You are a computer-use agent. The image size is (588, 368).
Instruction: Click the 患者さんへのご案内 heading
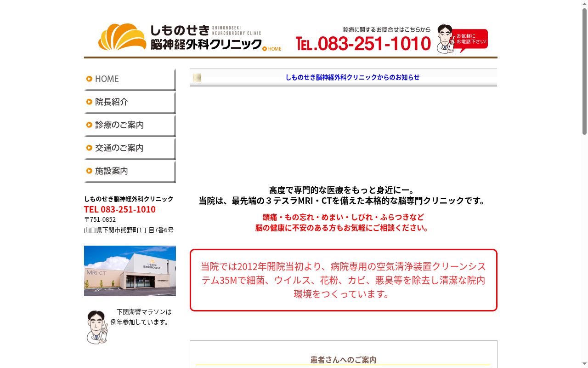tap(343, 360)
